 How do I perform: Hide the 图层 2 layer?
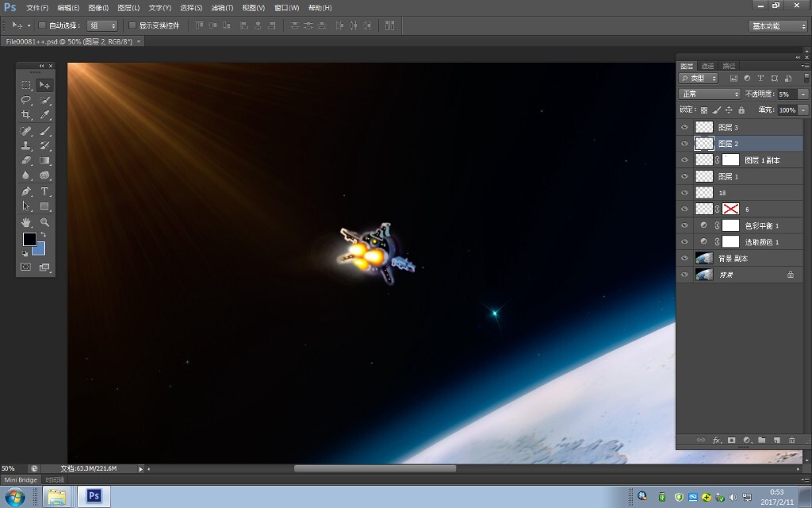[684, 144]
